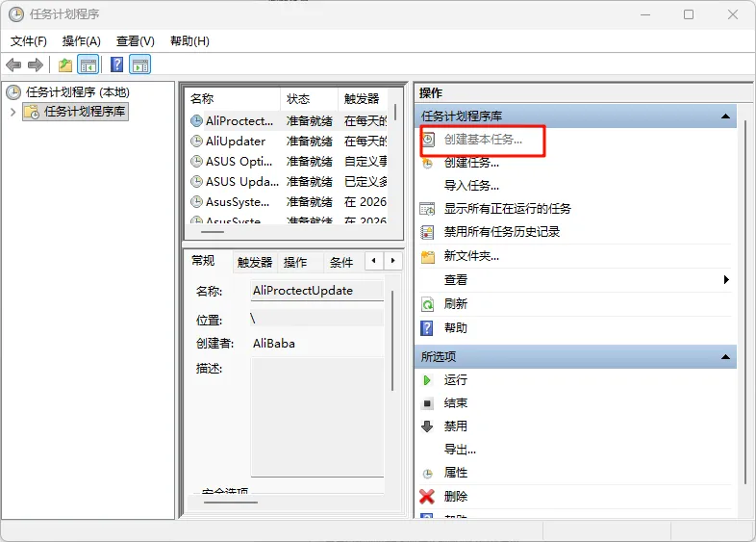This screenshot has height=542, width=756.
Task: Click the Forward arrow toolbar icon
Action: coord(36,65)
